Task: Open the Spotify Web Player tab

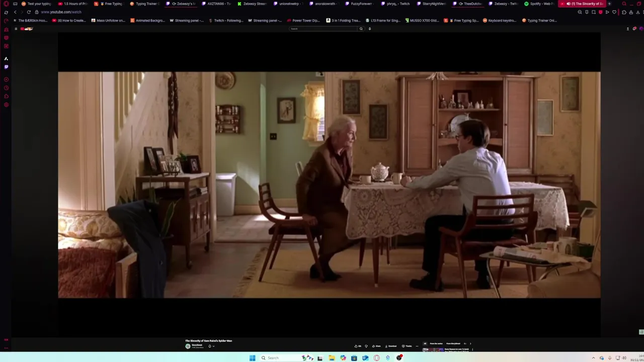Action: pyautogui.click(x=540, y=4)
